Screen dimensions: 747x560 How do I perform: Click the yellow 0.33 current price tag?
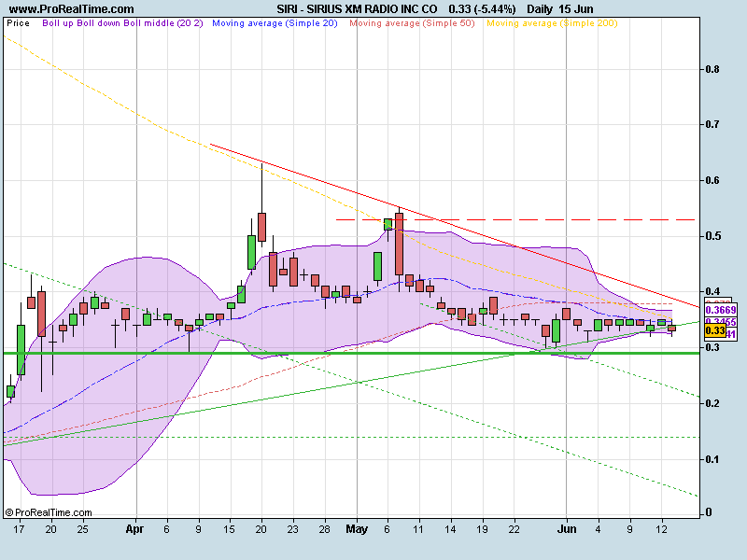tap(715, 330)
